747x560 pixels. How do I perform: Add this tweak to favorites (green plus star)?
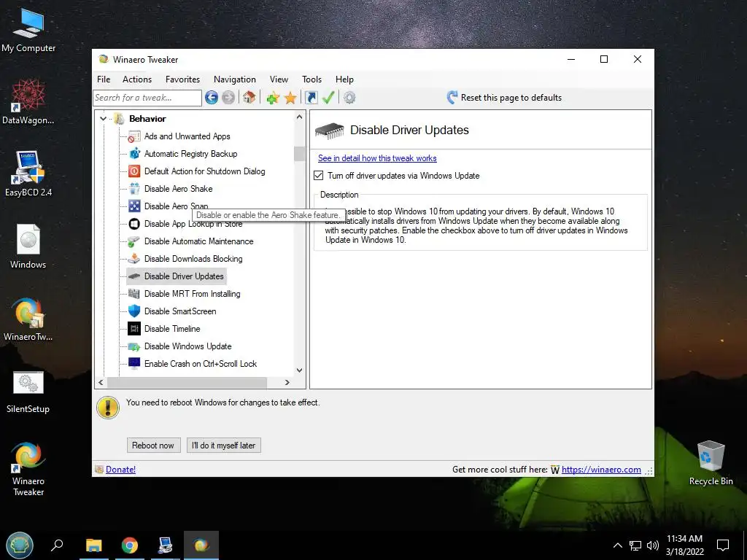pos(273,98)
